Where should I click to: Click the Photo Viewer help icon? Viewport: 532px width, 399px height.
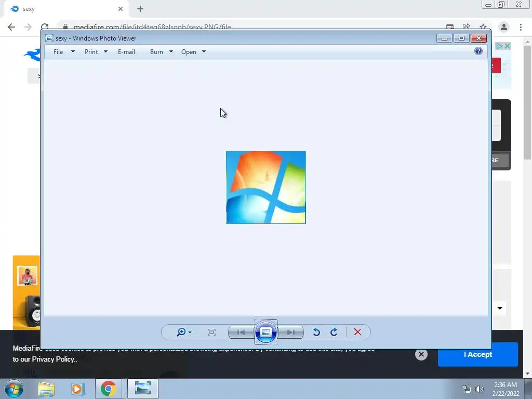(478, 51)
